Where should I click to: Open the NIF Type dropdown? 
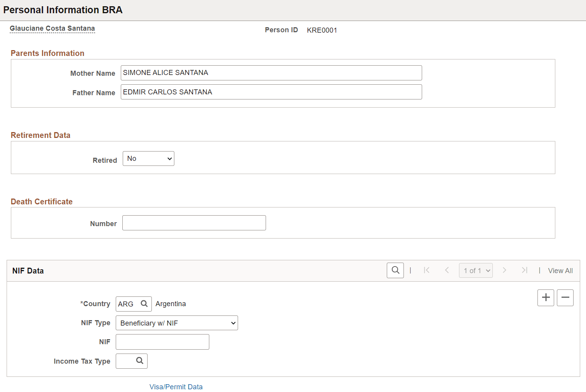(176, 323)
